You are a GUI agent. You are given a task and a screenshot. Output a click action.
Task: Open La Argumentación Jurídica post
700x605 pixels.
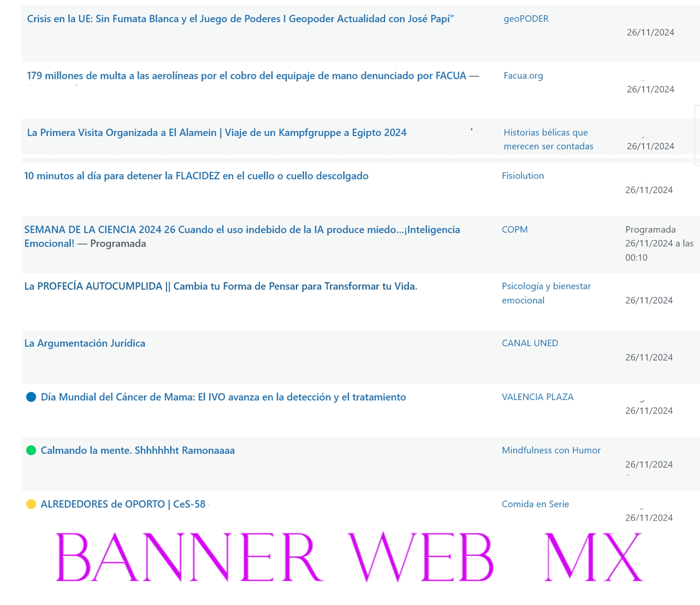[85, 343]
